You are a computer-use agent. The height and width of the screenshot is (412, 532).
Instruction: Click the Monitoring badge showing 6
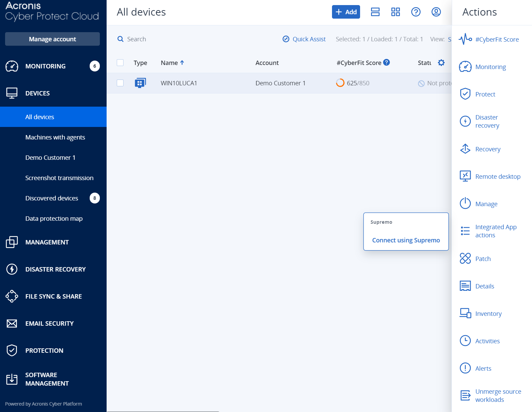tap(95, 66)
